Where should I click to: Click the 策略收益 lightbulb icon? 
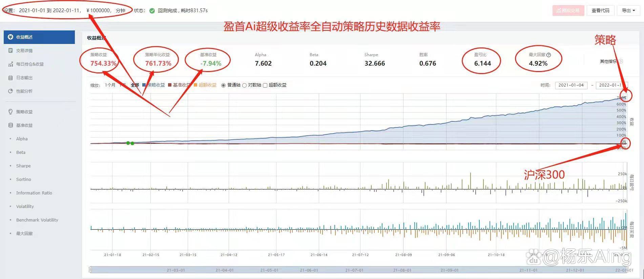tap(11, 112)
